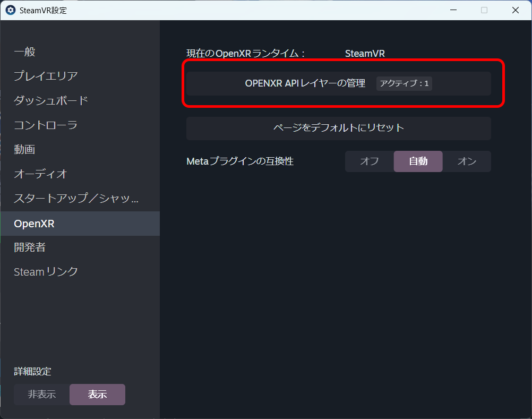Click the SteamVR title bar icon
The width and height of the screenshot is (532, 419).
11,10
